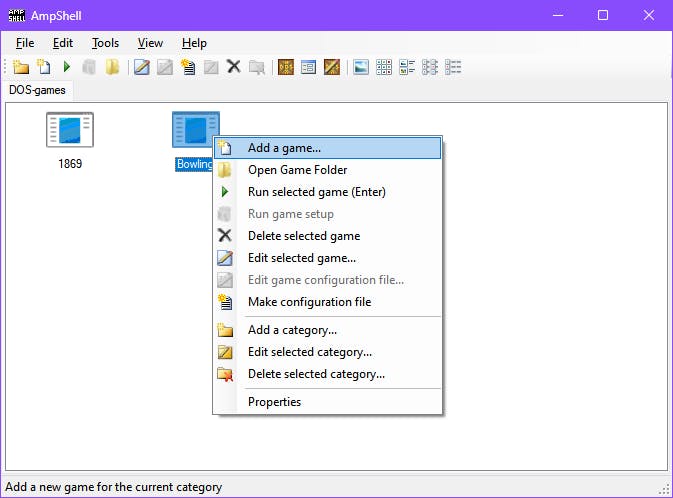Image resolution: width=673 pixels, height=498 pixels.
Task: Choose Properties in context menu
Action: [x=327, y=402]
